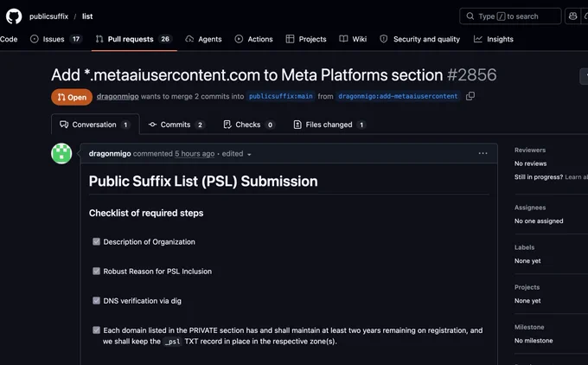This screenshot has height=365, width=588.
Task: Open the Reviewers sidebar section
Action: [x=530, y=150]
